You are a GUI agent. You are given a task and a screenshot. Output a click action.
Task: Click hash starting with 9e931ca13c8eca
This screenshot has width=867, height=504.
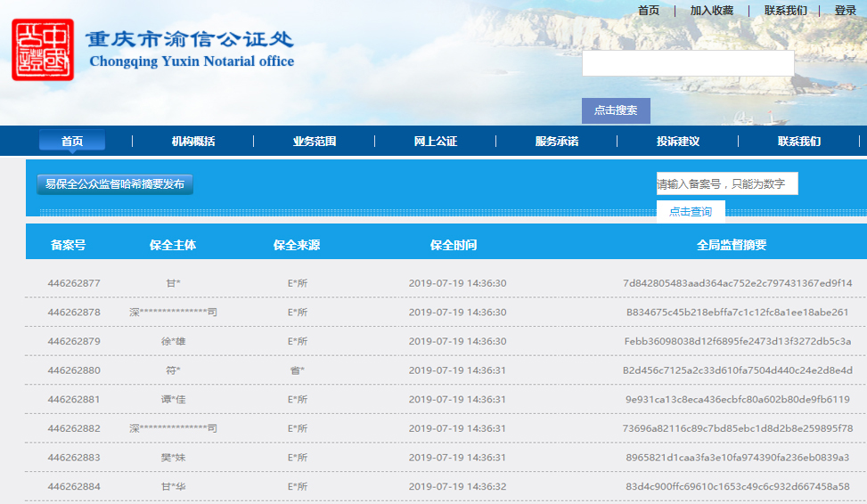[x=738, y=399]
